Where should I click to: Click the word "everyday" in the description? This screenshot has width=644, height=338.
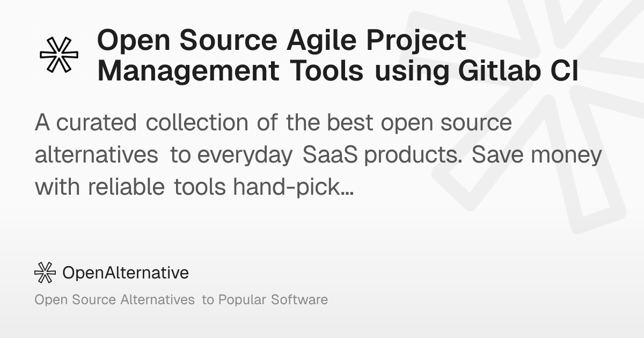tap(245, 155)
